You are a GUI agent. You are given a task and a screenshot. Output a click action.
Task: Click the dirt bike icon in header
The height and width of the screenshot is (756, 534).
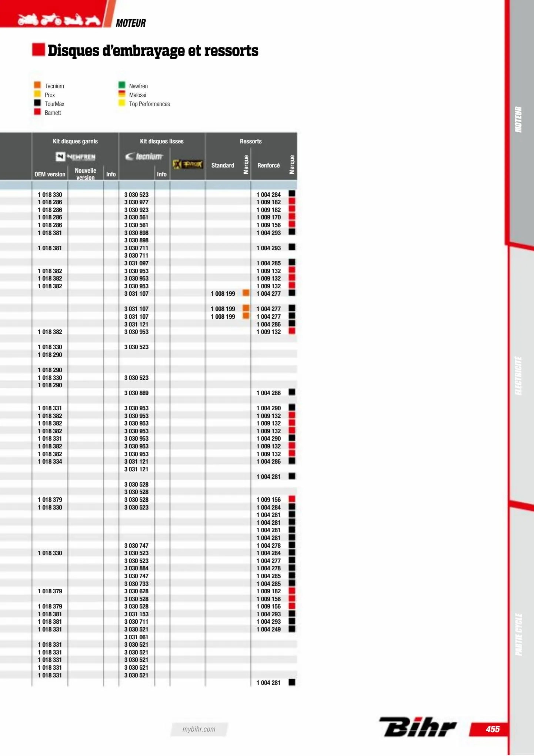pos(51,19)
